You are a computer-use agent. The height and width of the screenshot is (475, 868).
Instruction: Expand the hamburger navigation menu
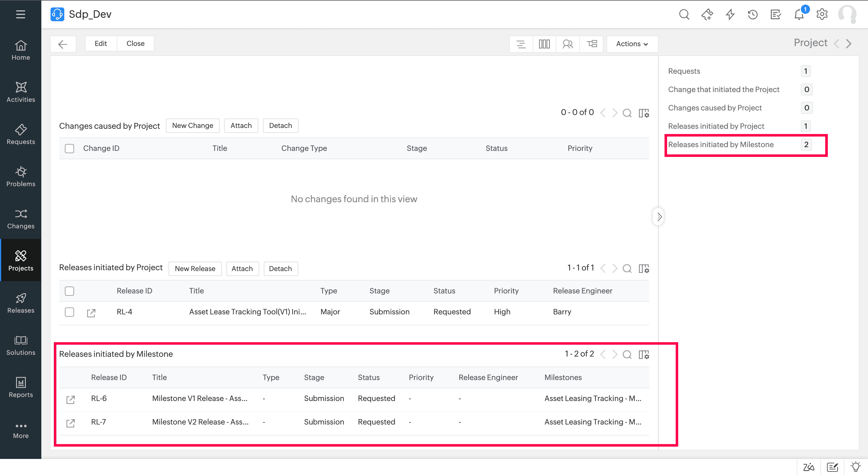[21, 14]
